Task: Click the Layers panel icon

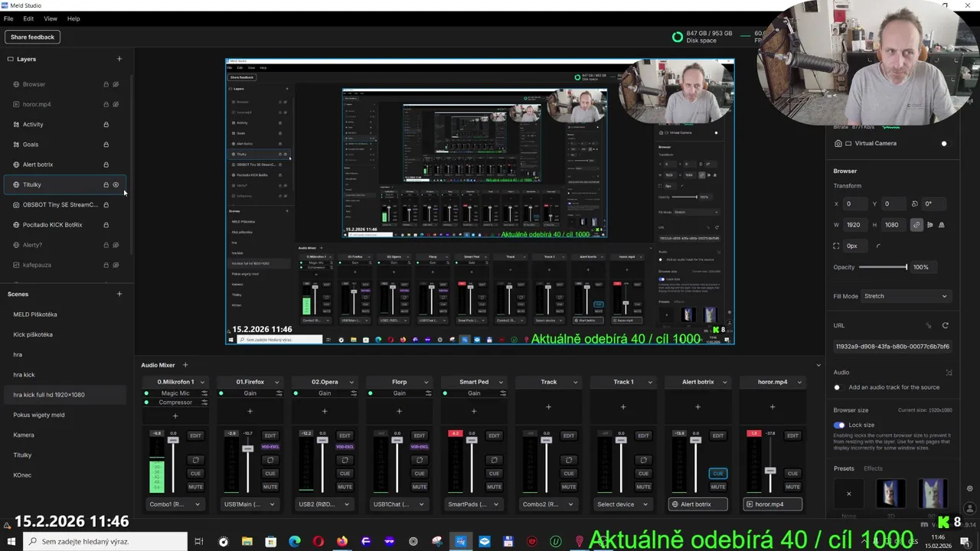Action: pos(11,59)
